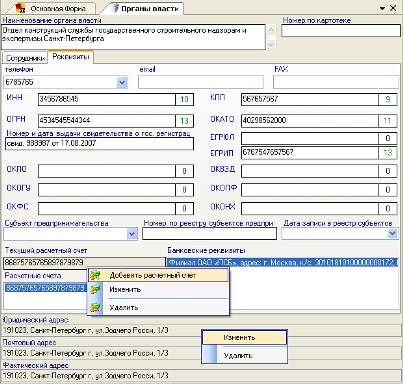The height and width of the screenshot is (384, 403).
Task: Click the email input field
Action: pyautogui.click(x=201, y=82)
